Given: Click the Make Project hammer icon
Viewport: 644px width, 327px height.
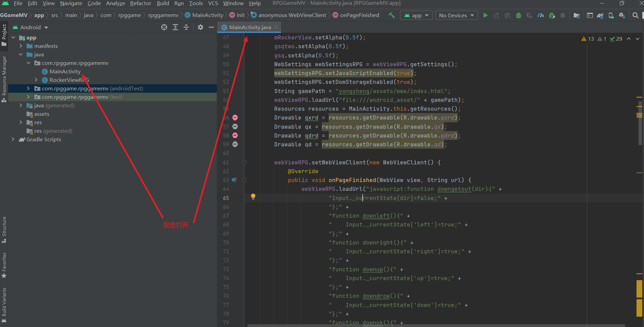Looking at the screenshot, I should 391,15.
